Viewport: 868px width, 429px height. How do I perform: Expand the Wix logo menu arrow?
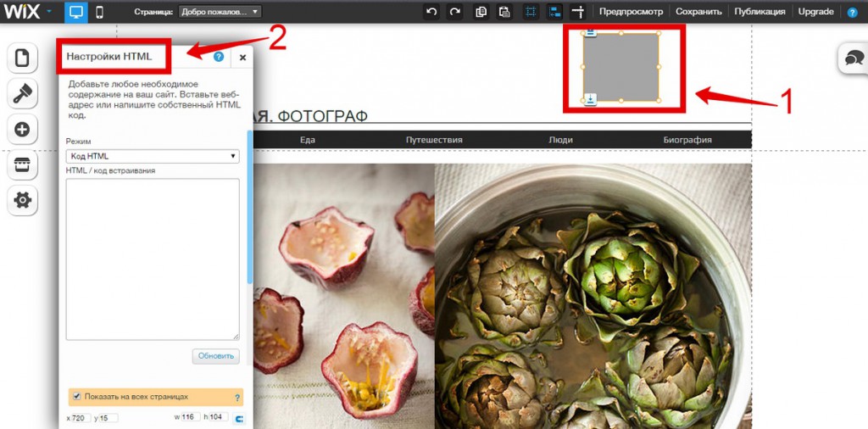(x=49, y=11)
